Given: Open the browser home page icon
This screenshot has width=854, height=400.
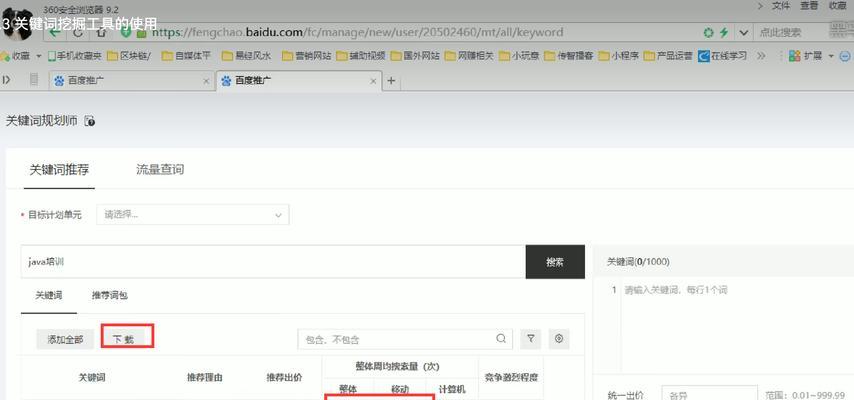Looking at the screenshot, I should click(101, 32).
